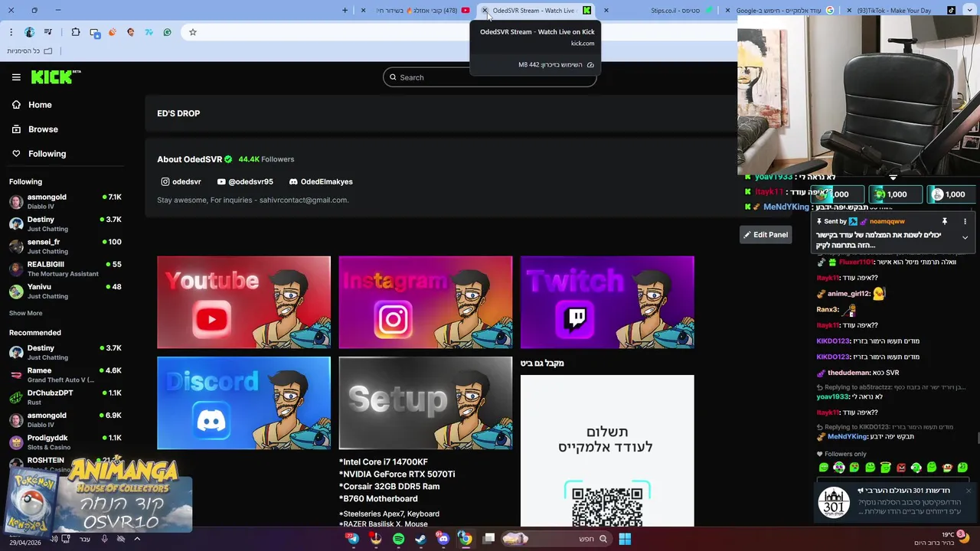Open asmongold channel under Following

[x=65, y=201]
